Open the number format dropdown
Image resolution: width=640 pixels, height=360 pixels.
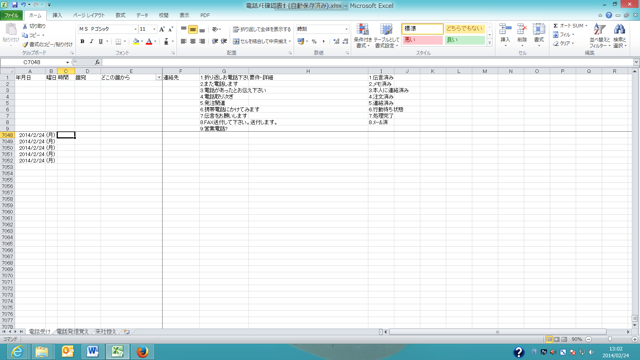[x=347, y=29]
